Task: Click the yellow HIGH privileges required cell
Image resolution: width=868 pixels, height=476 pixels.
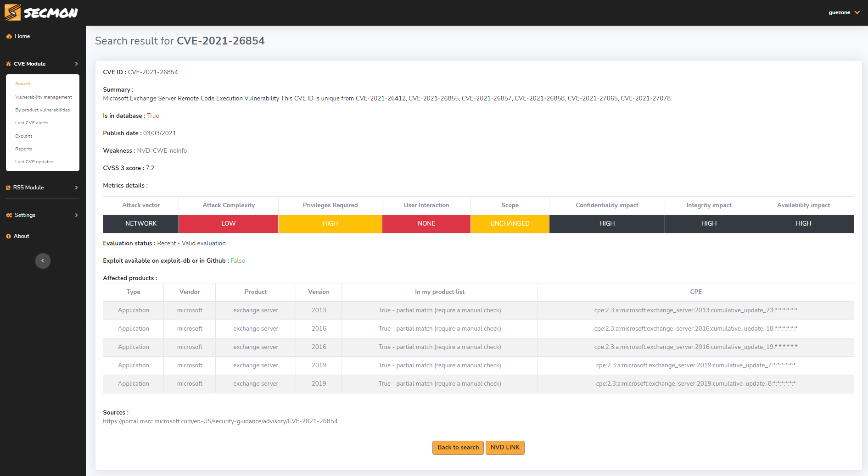Action: 330,224
